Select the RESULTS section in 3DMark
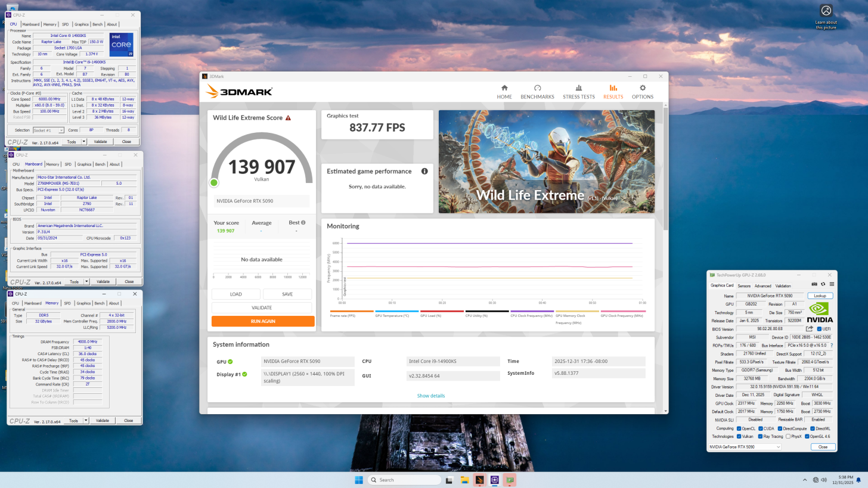The width and height of the screenshot is (868, 488). pos(613,92)
